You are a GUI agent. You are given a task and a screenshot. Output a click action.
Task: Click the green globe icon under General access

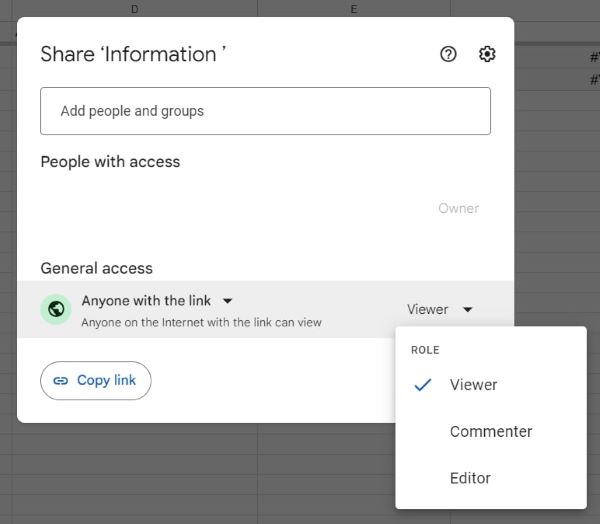(57, 310)
